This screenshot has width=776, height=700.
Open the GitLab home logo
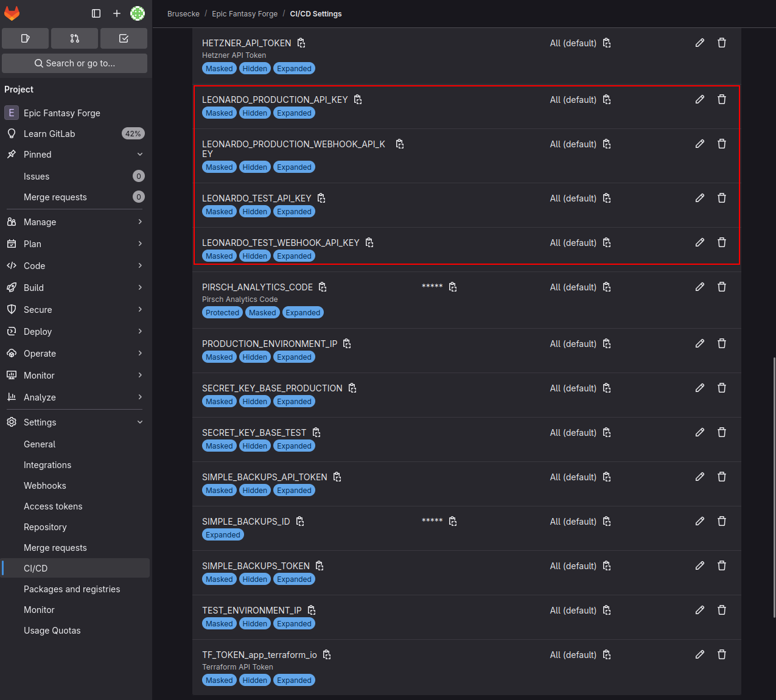[x=12, y=13]
